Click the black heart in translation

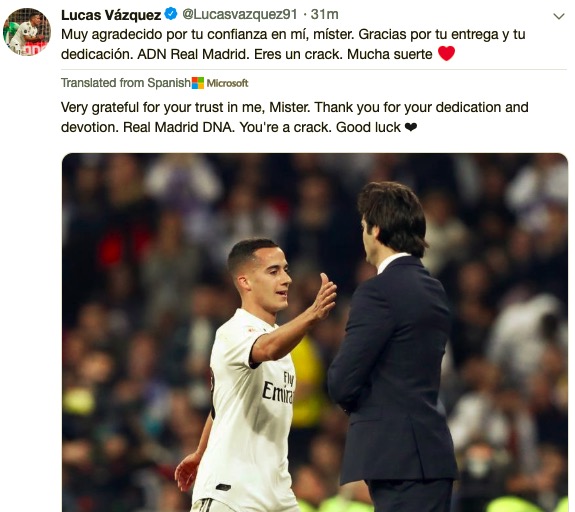(x=411, y=127)
